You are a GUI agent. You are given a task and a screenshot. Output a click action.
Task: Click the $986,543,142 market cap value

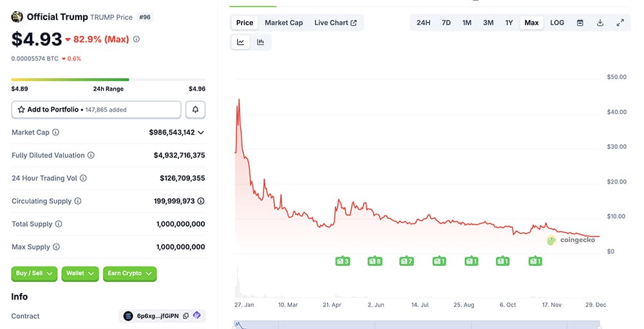pos(172,132)
